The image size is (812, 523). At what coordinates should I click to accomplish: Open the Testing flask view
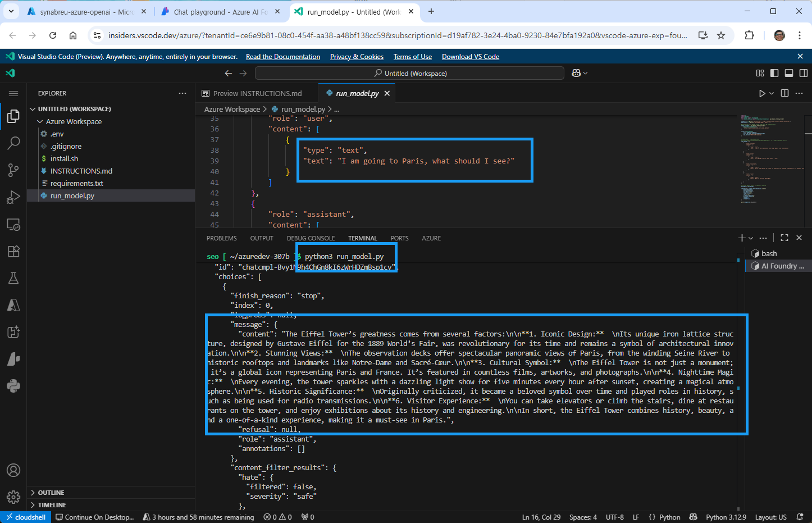(13, 278)
